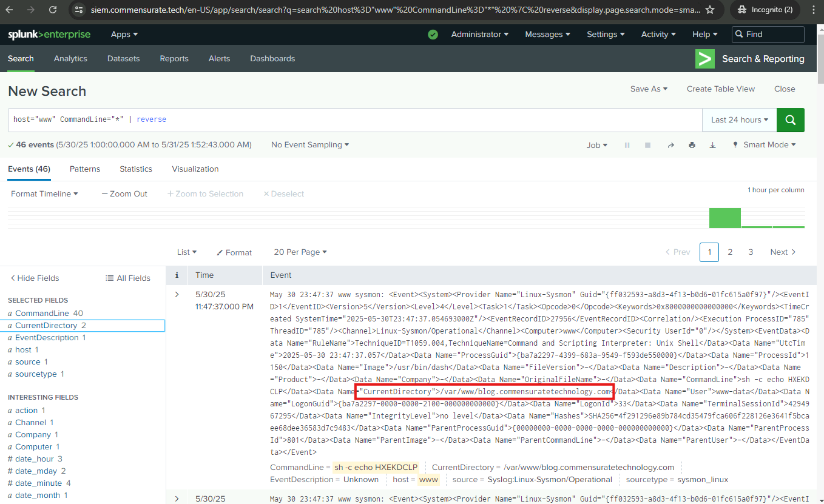Open the Last 24 hours time picker
824x504 pixels.
pyautogui.click(x=739, y=120)
